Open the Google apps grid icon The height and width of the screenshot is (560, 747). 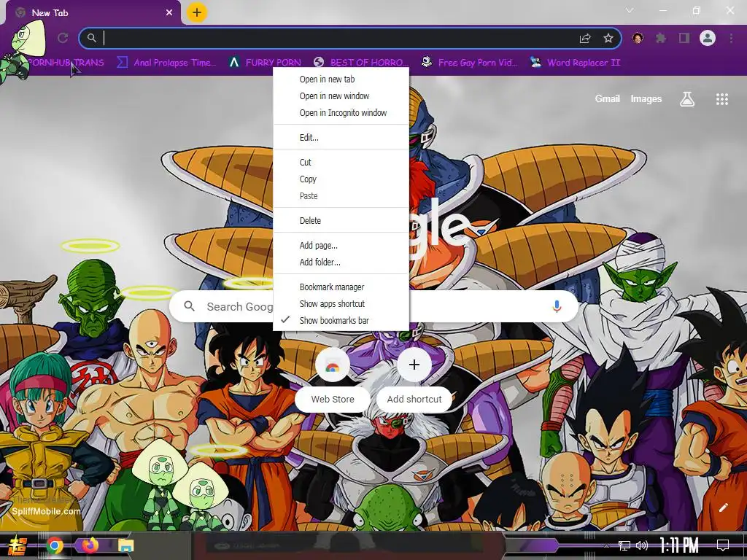click(x=721, y=99)
